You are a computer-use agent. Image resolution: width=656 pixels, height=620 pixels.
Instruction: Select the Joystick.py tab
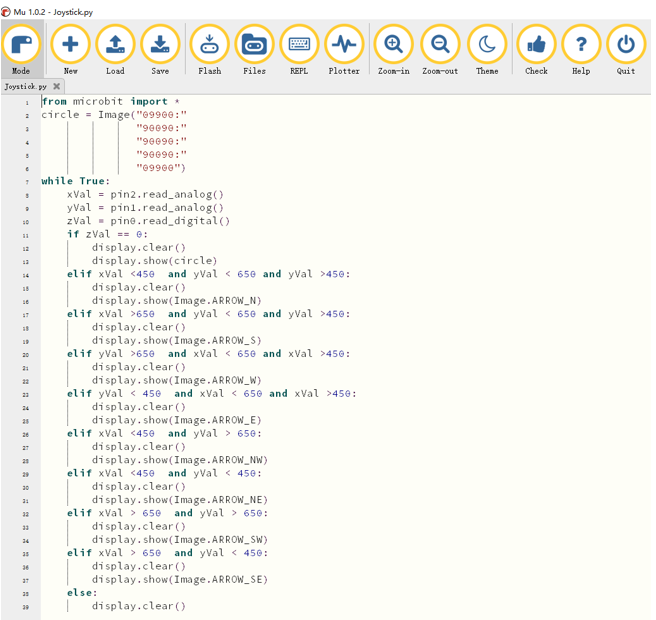(26, 87)
